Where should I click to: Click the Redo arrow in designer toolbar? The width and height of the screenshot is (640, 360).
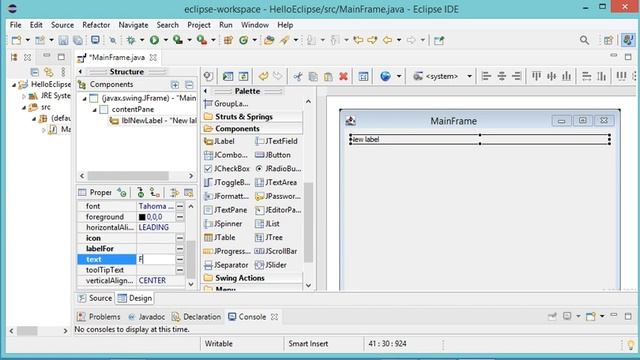tap(278, 76)
